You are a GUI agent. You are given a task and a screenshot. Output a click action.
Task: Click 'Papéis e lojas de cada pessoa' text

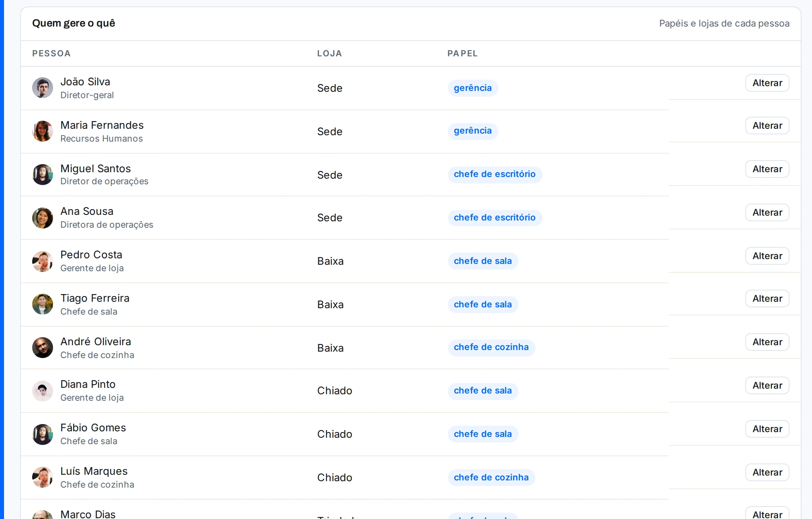(724, 23)
